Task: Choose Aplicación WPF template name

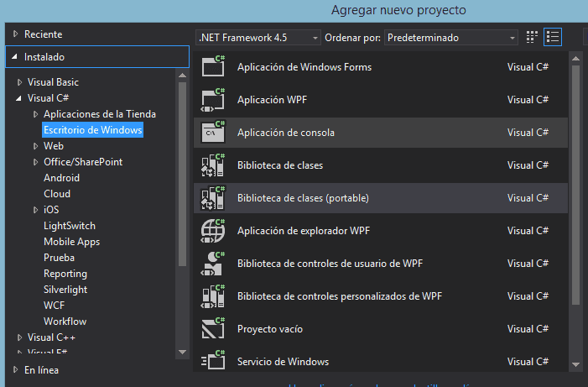Action: coord(273,100)
